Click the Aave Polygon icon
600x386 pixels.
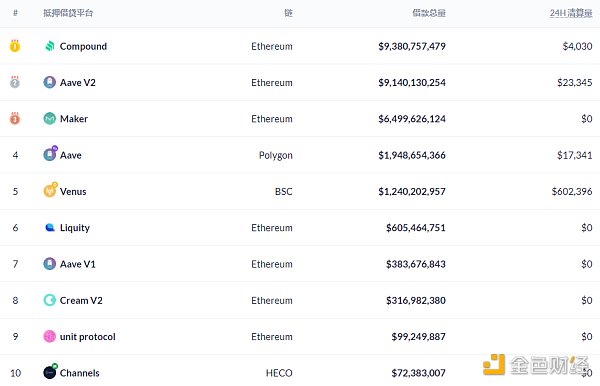pyautogui.click(x=50, y=154)
